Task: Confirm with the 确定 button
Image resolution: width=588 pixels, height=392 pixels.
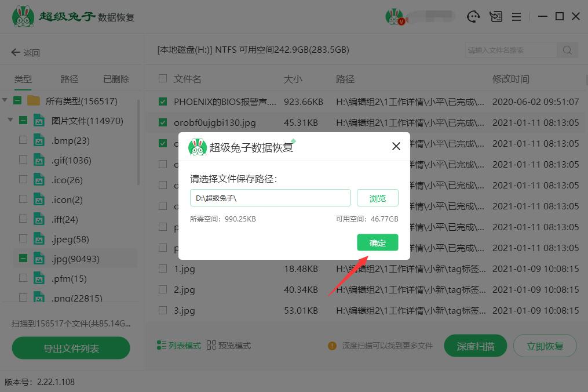Action: tap(377, 242)
